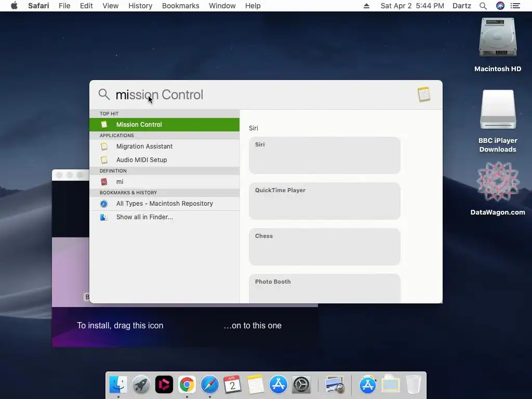Click the eject icon in menu bar
The image size is (532, 399).
366,6
